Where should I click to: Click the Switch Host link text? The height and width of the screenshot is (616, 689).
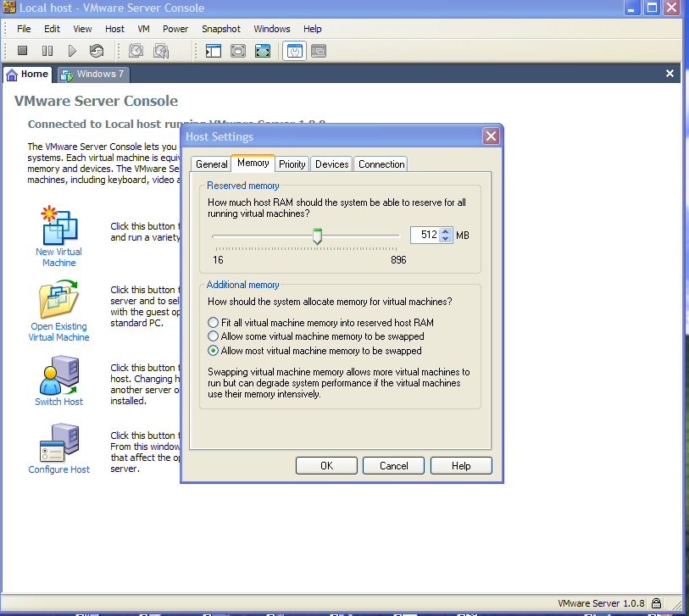[58, 402]
